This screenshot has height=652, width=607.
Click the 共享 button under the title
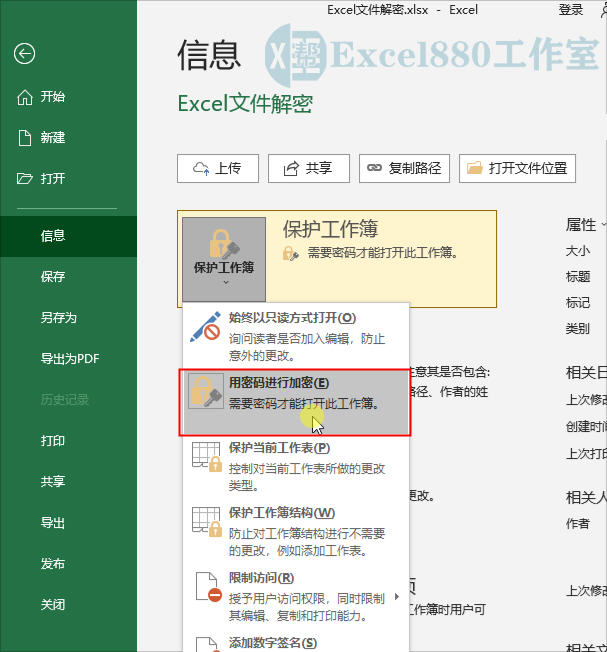309,168
